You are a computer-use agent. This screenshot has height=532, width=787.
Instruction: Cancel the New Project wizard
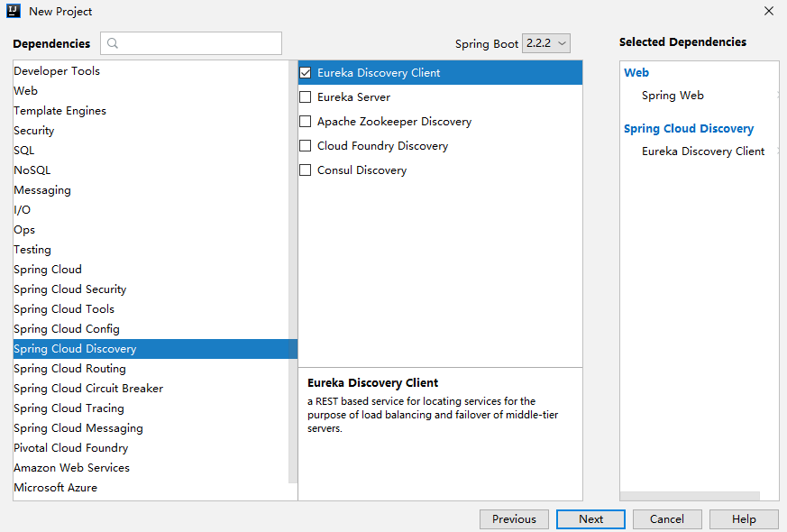(x=666, y=519)
